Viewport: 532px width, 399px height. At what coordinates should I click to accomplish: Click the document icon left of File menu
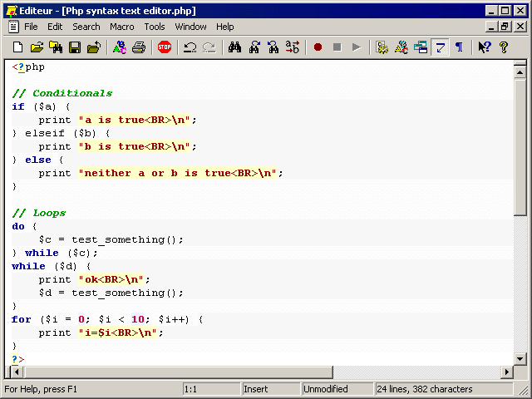tap(13, 27)
